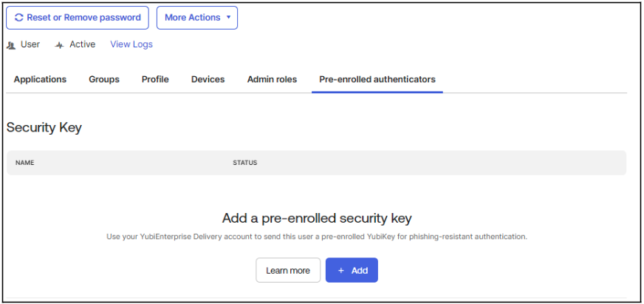Click the Active status label
Viewport: 644px width, 304px height.
[82, 44]
